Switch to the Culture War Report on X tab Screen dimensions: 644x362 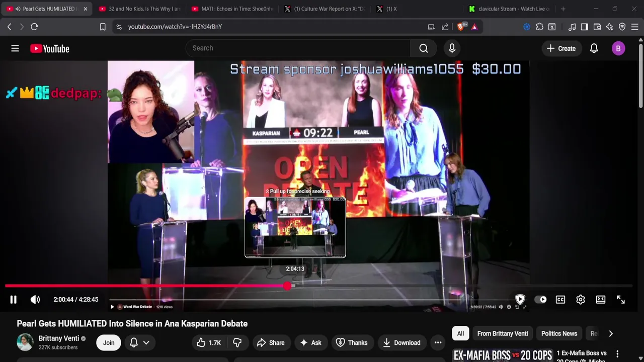pyautogui.click(x=325, y=9)
